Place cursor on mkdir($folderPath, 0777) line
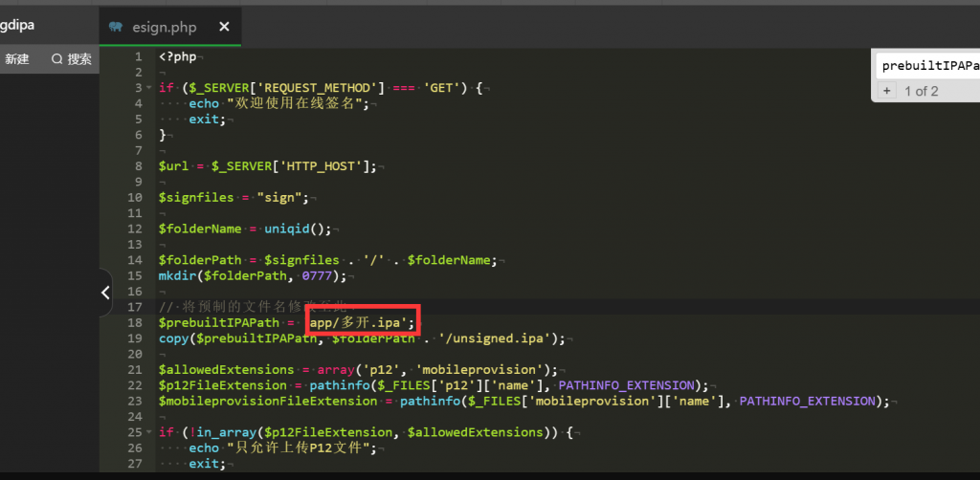 (x=256, y=276)
